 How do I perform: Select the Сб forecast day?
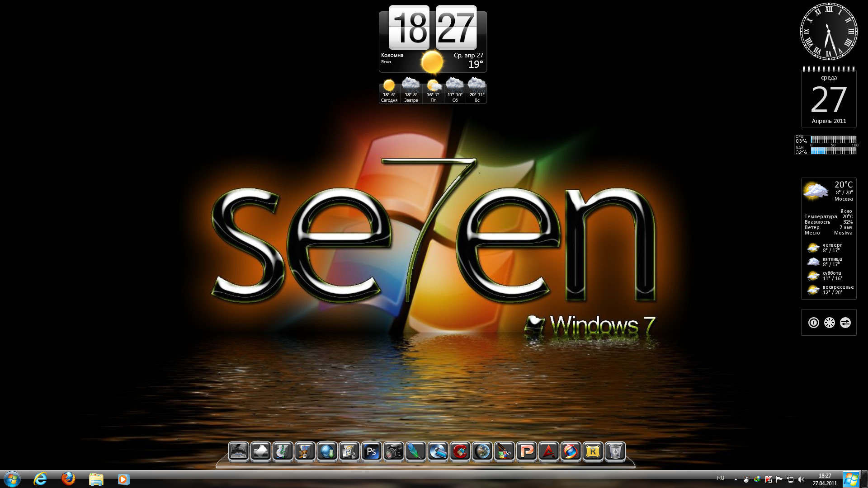pos(455,90)
